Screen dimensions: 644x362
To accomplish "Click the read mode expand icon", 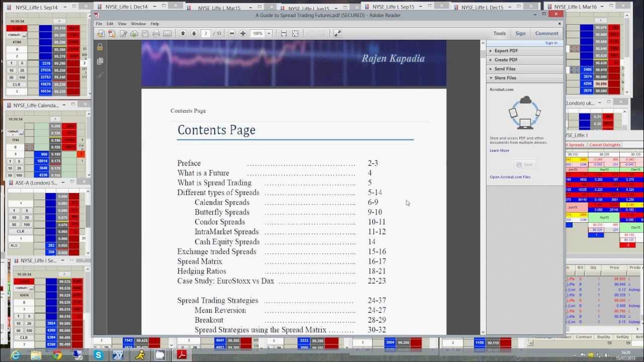I will click(x=337, y=34).
